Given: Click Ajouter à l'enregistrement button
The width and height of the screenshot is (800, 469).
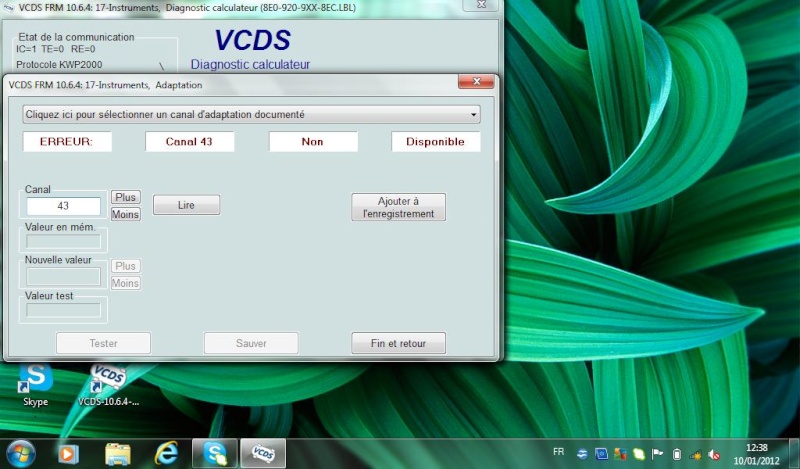Looking at the screenshot, I should click(398, 207).
